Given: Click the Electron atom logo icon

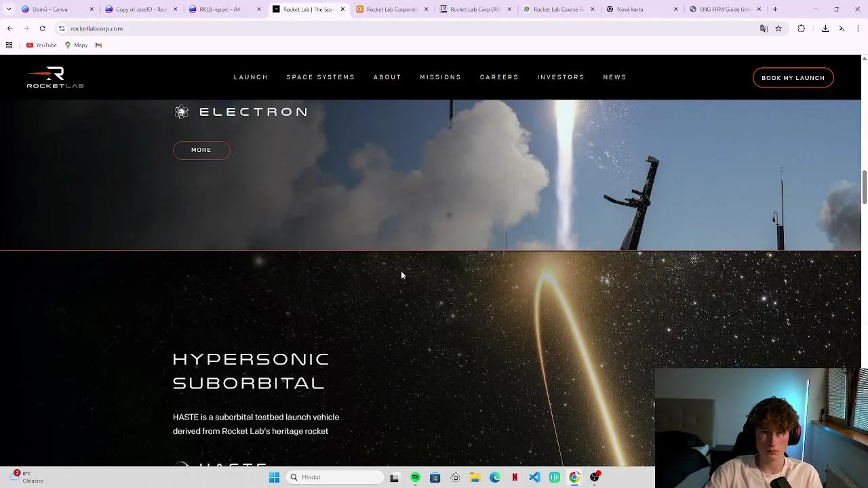Looking at the screenshot, I should tap(182, 112).
